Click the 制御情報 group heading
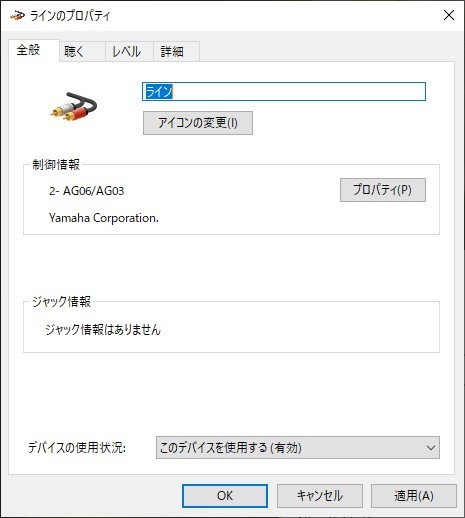 click(x=56, y=164)
